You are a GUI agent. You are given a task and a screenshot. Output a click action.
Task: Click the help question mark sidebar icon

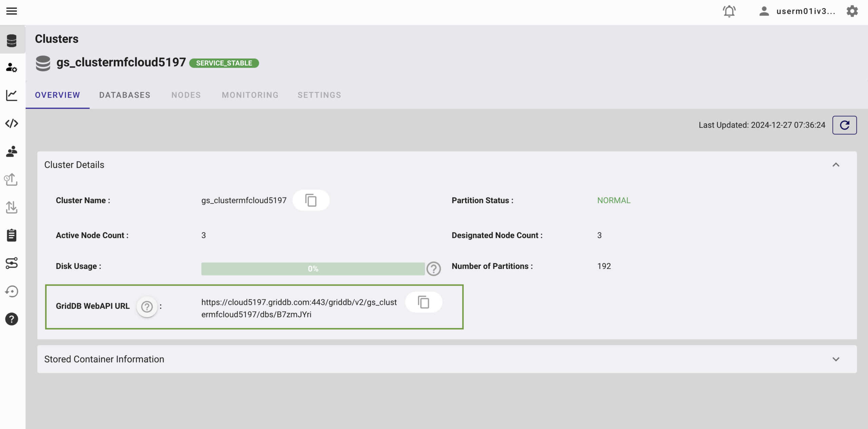pyautogui.click(x=12, y=319)
